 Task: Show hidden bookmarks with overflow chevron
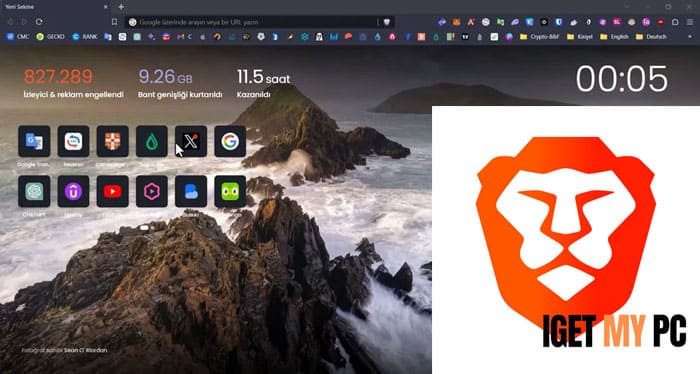690,37
